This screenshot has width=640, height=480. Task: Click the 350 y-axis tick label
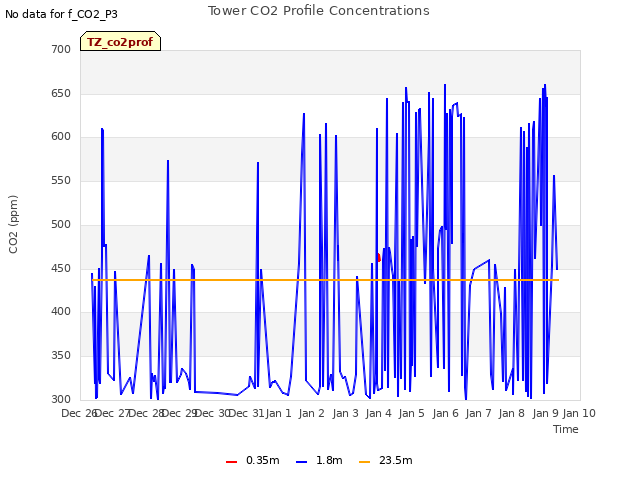click(61, 356)
